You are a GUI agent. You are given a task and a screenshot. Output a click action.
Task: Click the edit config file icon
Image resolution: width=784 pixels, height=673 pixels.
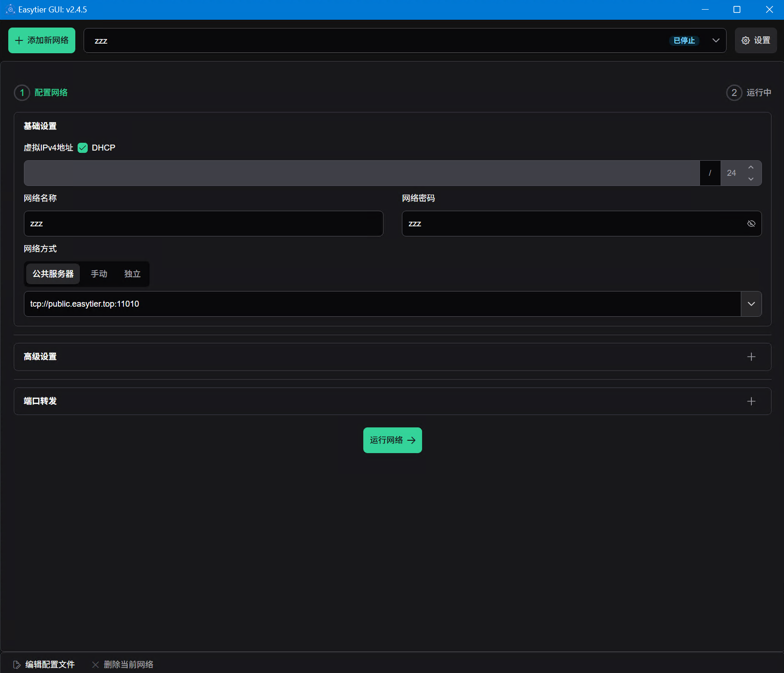17,664
